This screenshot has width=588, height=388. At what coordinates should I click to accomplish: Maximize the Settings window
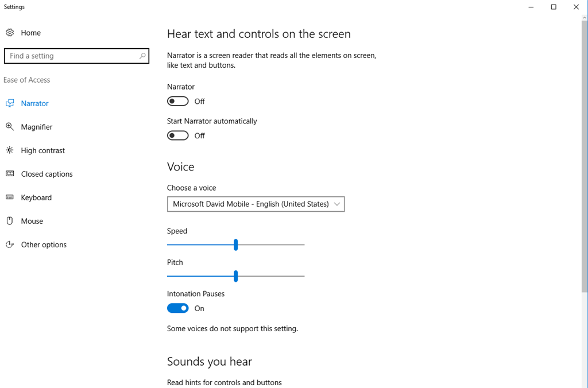[x=554, y=7]
